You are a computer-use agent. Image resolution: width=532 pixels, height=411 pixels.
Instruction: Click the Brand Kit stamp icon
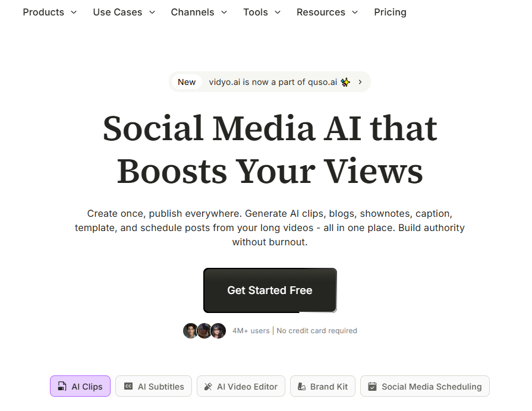click(301, 387)
